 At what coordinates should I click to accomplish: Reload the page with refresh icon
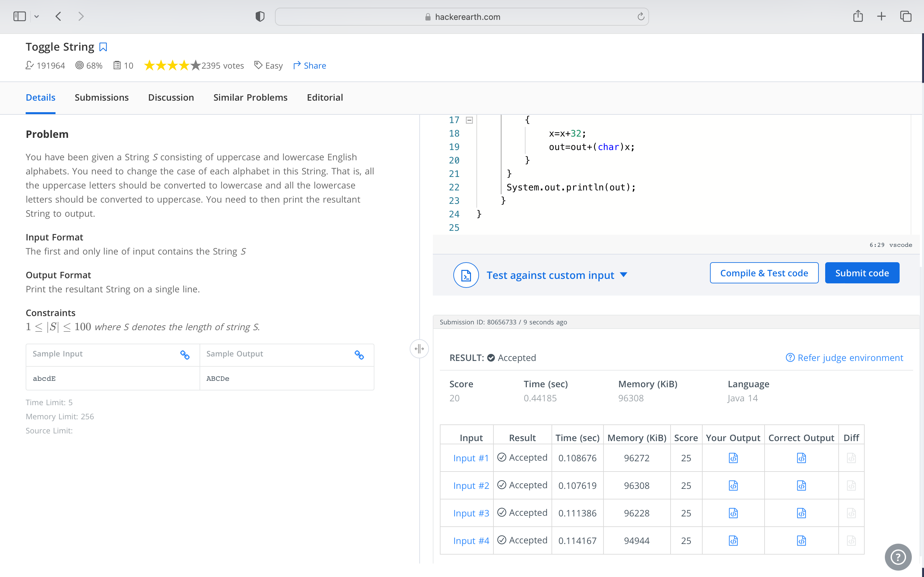[641, 17]
